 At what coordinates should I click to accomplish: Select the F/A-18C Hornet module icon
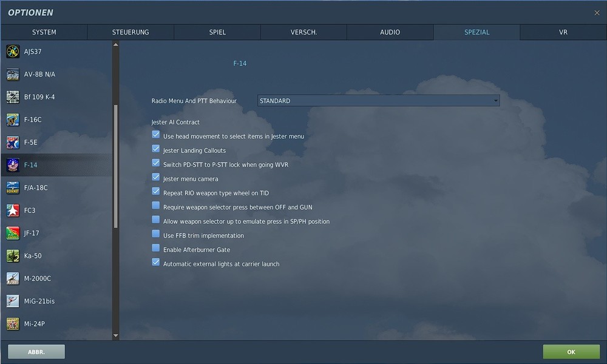tap(13, 187)
